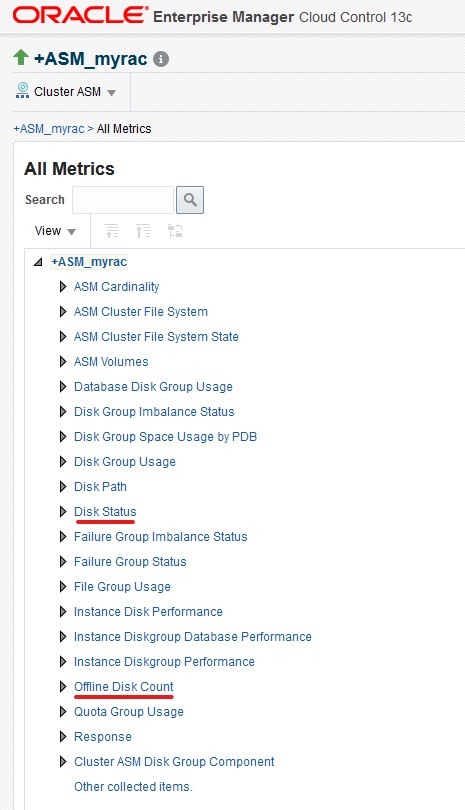This screenshot has height=810, width=465.
Task: Open Disk Group Imbalance Status link
Action: coord(154,412)
